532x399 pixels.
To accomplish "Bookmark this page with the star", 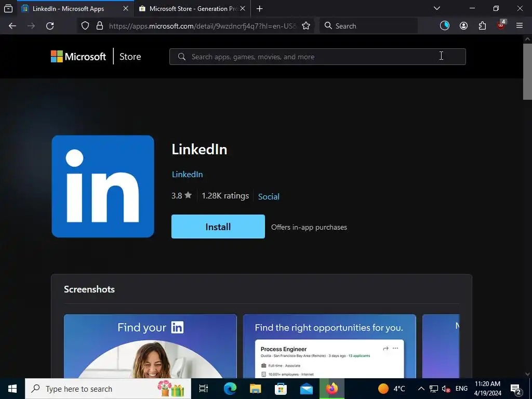I will click(306, 26).
